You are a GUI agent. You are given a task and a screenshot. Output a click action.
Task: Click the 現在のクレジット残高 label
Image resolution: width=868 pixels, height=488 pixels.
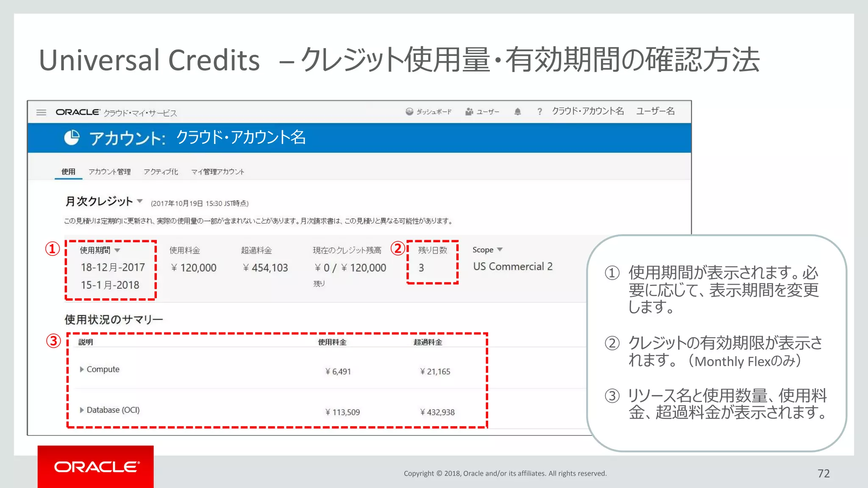[347, 250]
